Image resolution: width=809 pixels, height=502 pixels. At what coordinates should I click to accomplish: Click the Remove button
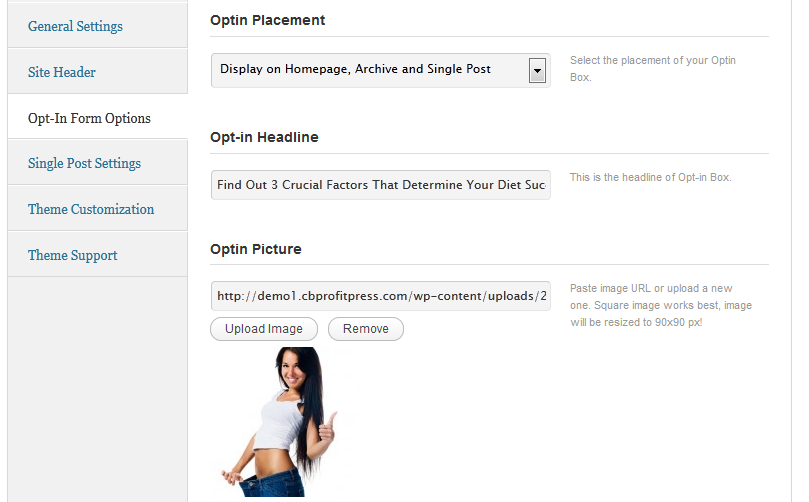(366, 329)
